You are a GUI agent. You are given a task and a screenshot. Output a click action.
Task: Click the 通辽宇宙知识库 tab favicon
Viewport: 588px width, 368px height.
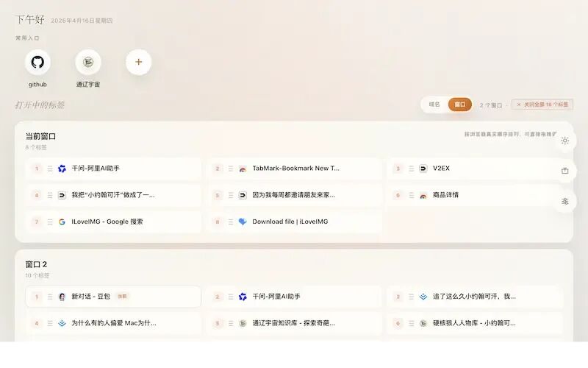pos(243,323)
